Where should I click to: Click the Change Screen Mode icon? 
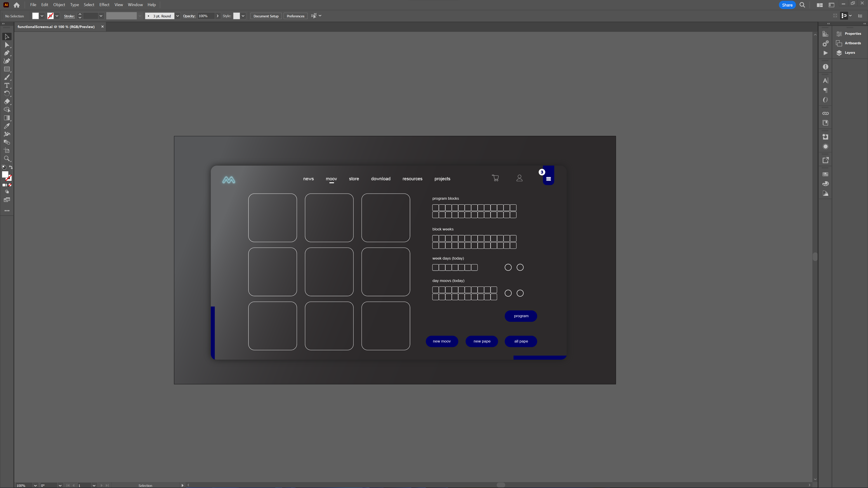pos(7,200)
